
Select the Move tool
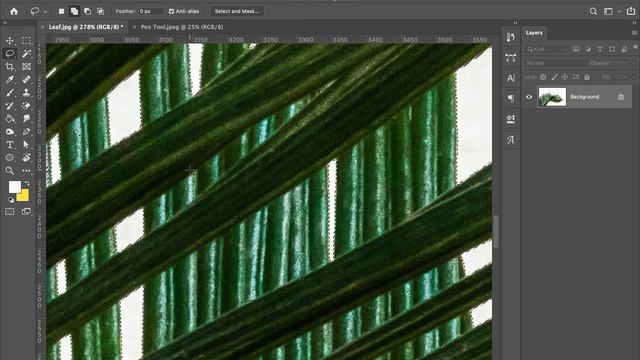[10, 40]
